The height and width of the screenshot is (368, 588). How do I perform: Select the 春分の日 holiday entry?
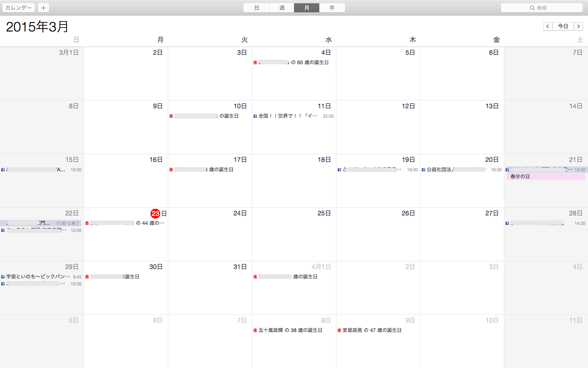[546, 177]
